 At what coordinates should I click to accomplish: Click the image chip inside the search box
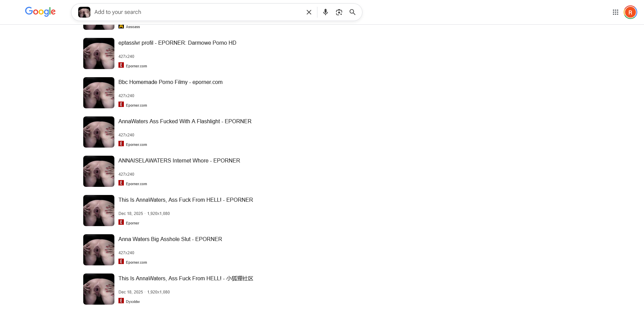84,12
